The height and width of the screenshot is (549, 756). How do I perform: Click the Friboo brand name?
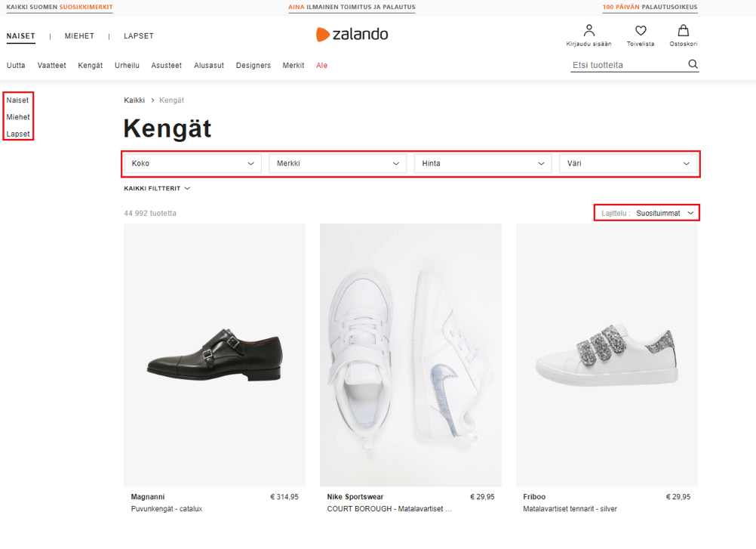tap(534, 497)
